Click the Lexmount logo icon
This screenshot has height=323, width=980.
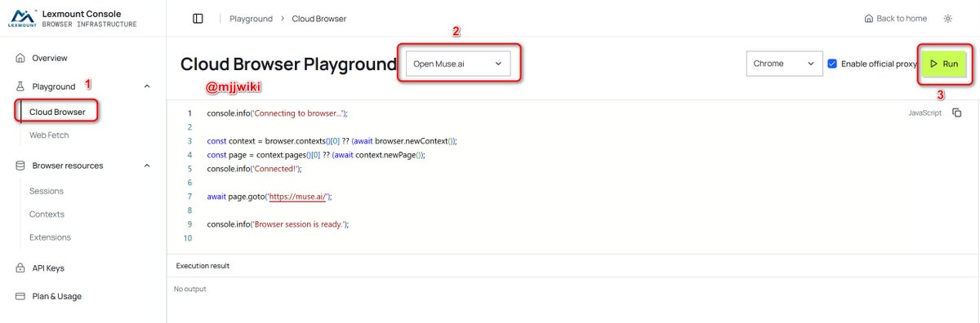tap(23, 17)
